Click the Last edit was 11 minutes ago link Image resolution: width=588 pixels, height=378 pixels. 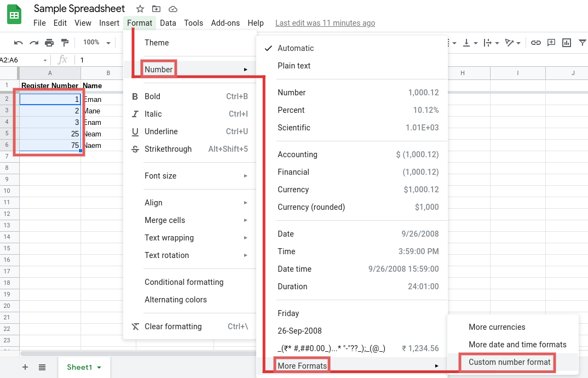(325, 23)
